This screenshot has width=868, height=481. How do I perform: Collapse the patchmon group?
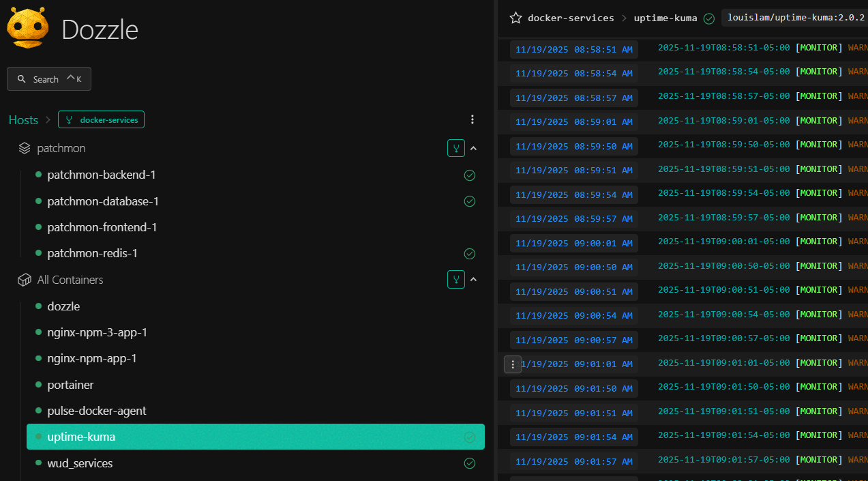[x=474, y=148]
